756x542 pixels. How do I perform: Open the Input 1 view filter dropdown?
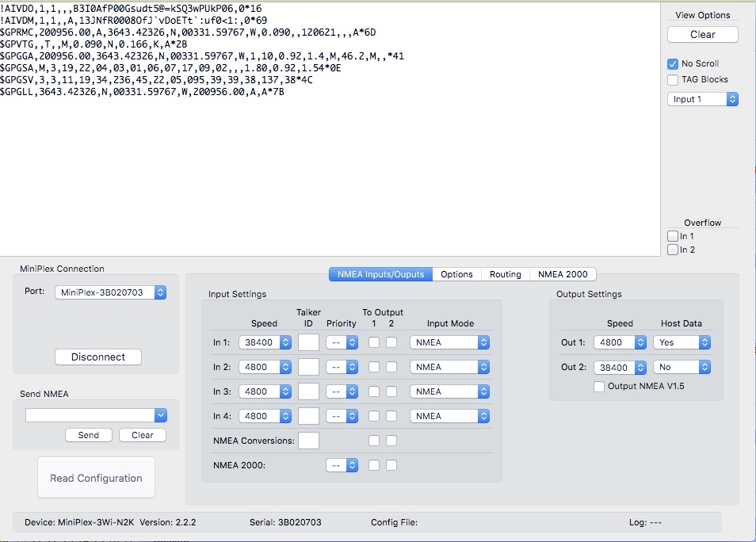[x=702, y=99]
